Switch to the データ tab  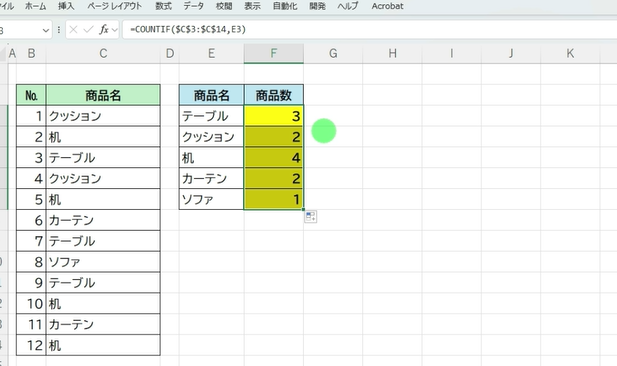point(194,6)
